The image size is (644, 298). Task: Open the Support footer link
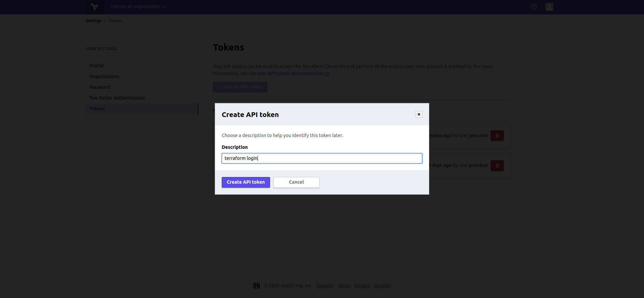point(324,286)
